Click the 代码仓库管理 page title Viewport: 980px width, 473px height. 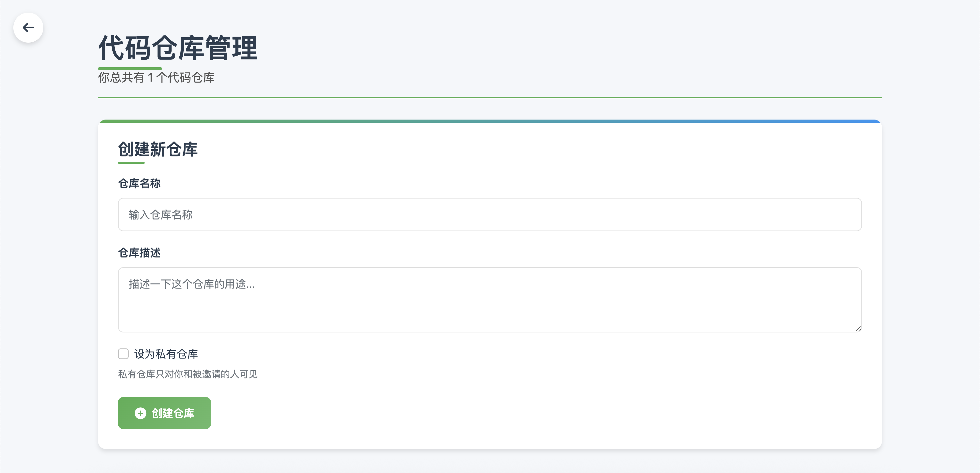coord(178,48)
